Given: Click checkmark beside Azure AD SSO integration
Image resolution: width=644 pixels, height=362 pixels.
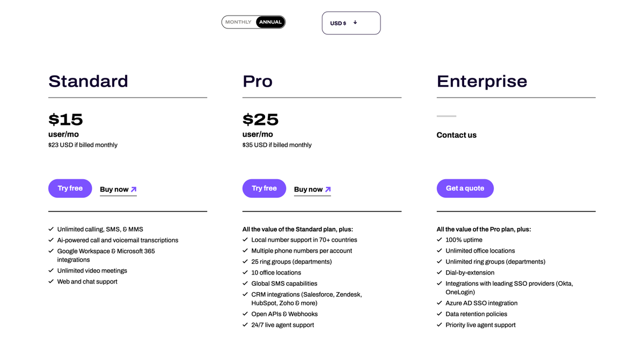Looking at the screenshot, I should 440,303.
